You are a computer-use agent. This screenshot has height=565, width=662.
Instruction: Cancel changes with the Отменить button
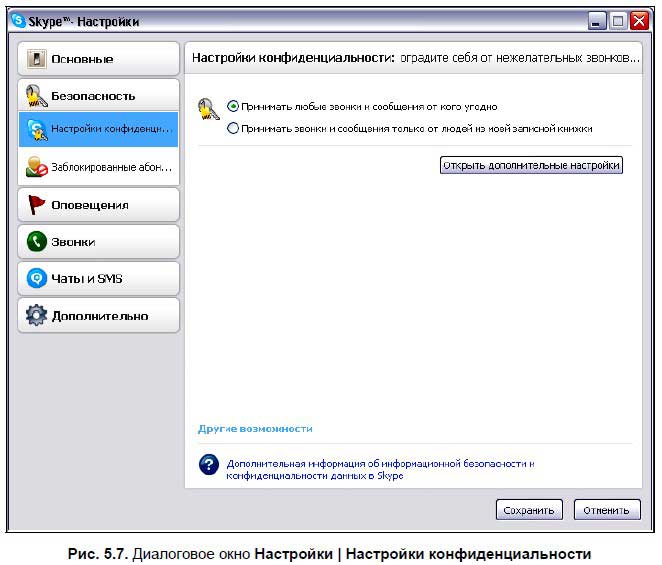606,510
